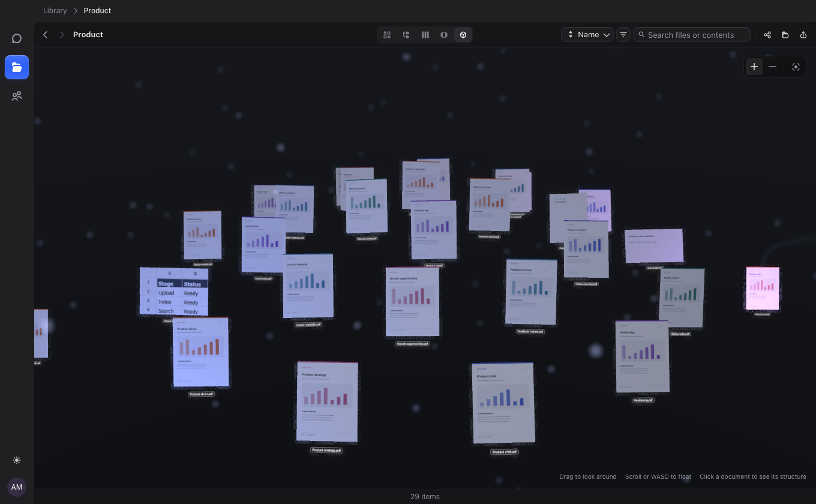Click the Library breadcrumb
This screenshot has height=504, width=816.
[x=55, y=11]
